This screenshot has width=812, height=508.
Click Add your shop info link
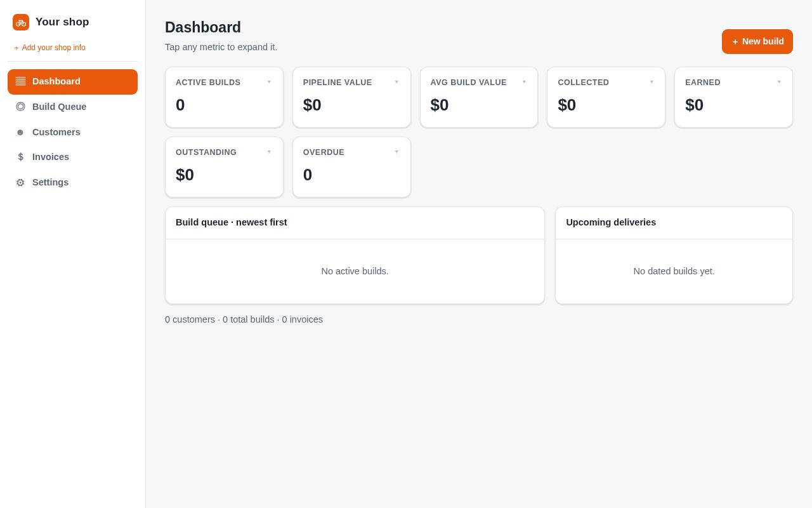click(x=49, y=48)
